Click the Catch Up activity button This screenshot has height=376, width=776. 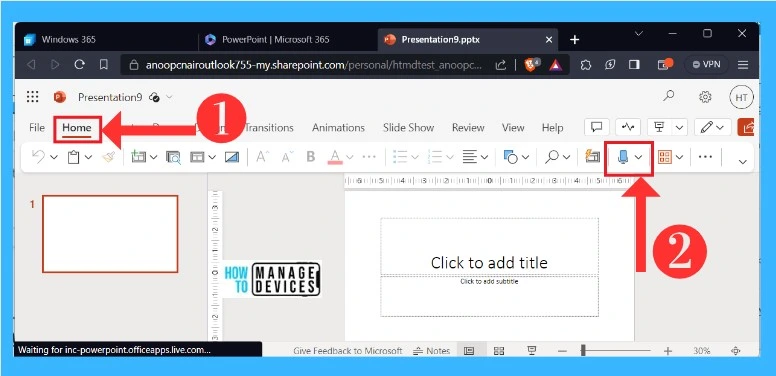(x=628, y=127)
